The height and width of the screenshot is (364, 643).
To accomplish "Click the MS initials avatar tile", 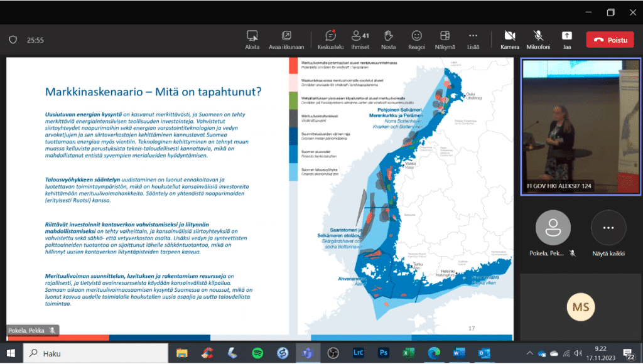I will pyautogui.click(x=581, y=307).
